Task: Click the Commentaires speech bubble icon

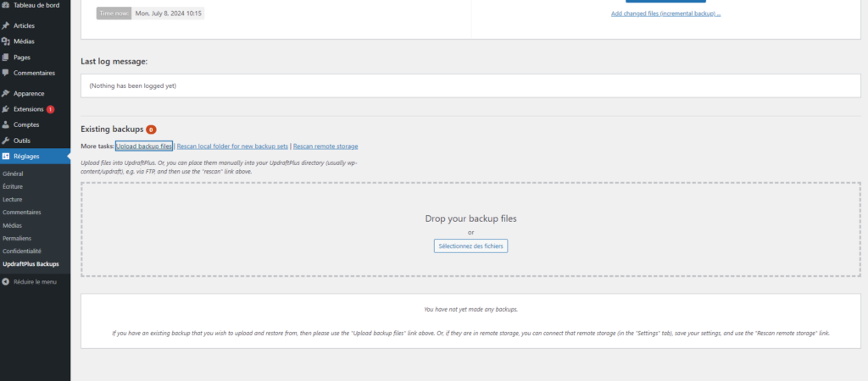Action: coord(6,73)
